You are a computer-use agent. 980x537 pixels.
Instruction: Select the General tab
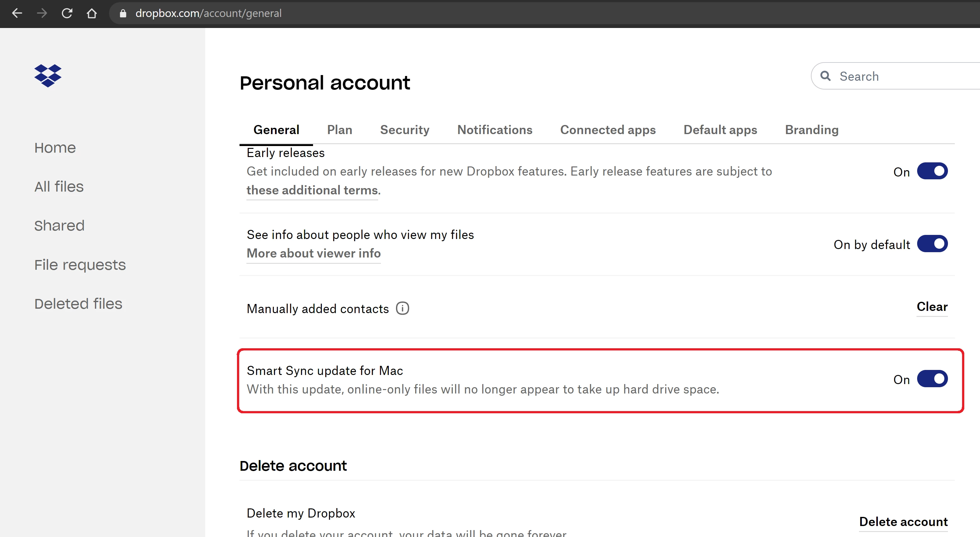point(276,130)
